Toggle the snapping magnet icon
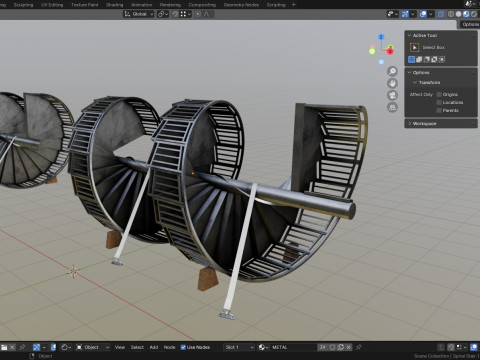Viewport: 480px width, 360px height. pos(175,14)
